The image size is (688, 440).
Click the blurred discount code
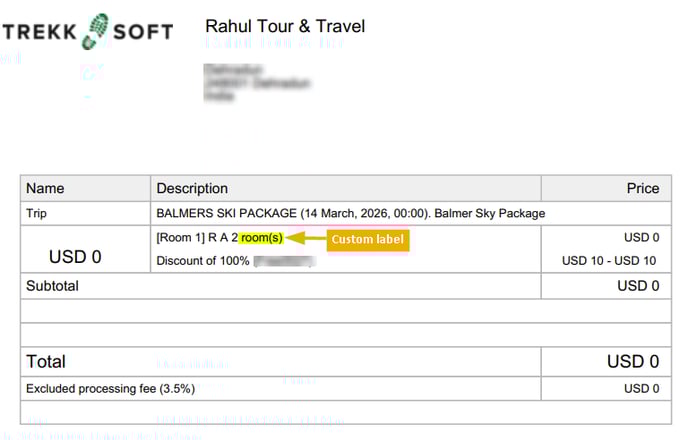[x=285, y=261]
